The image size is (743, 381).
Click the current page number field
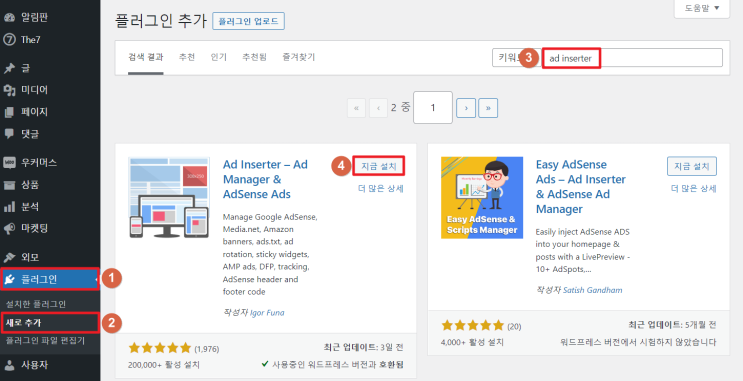click(433, 108)
